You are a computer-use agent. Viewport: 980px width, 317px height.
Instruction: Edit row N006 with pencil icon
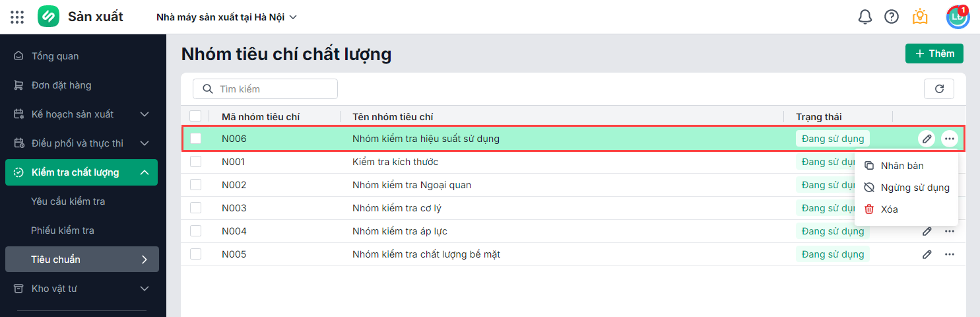[927, 139]
